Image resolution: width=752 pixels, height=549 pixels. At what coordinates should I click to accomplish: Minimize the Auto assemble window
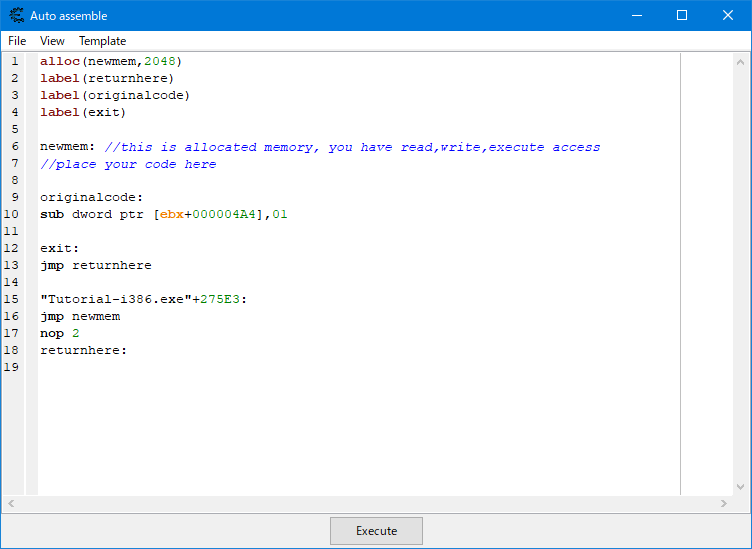pyautogui.click(x=637, y=15)
